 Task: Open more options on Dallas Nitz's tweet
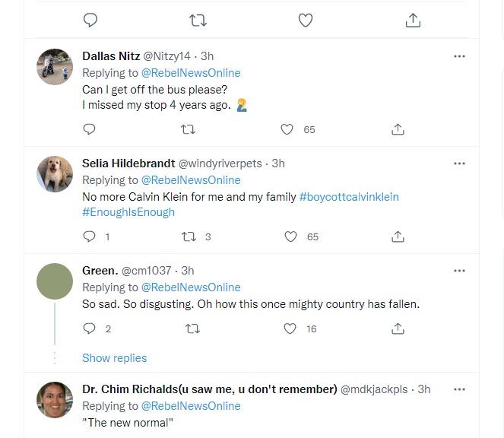[x=459, y=56]
